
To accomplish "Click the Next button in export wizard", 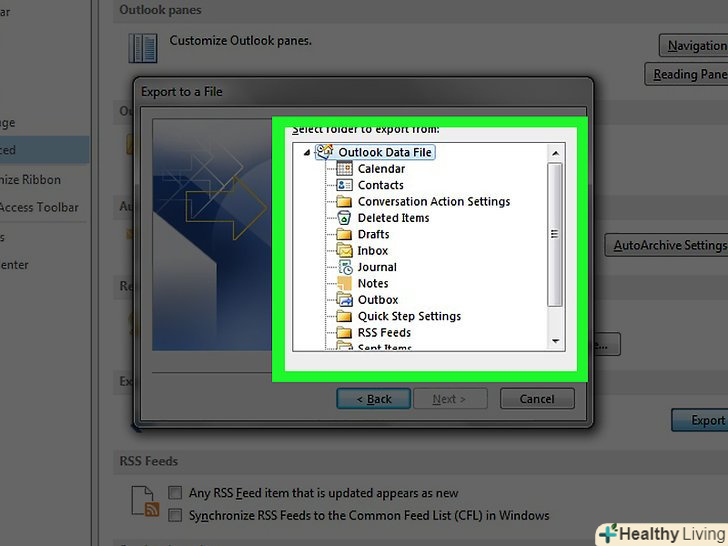I will [450, 399].
